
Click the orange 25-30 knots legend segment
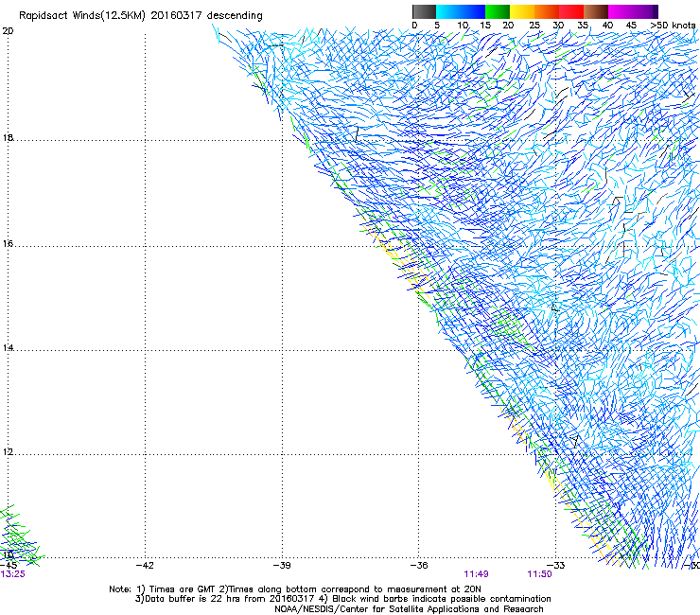pyautogui.click(x=547, y=11)
